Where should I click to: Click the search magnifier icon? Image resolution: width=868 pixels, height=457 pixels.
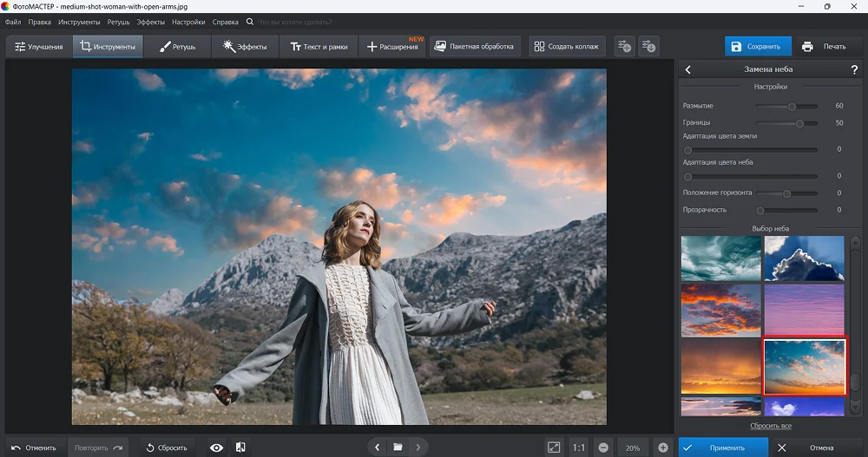click(250, 23)
